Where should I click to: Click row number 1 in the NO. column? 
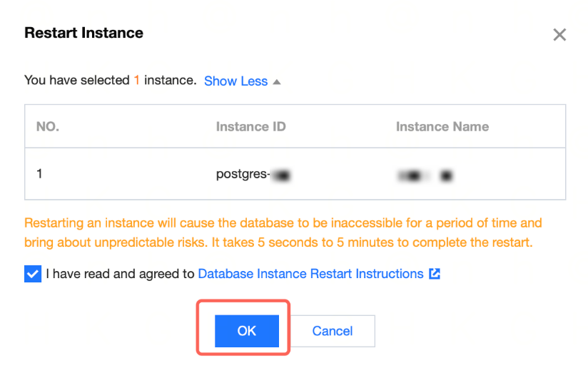pyautogui.click(x=39, y=174)
